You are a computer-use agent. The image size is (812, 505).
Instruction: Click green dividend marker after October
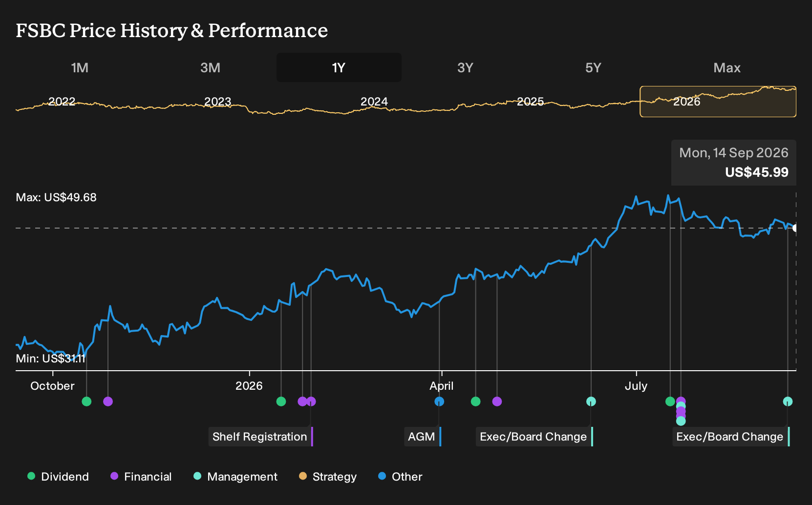pyautogui.click(x=86, y=401)
